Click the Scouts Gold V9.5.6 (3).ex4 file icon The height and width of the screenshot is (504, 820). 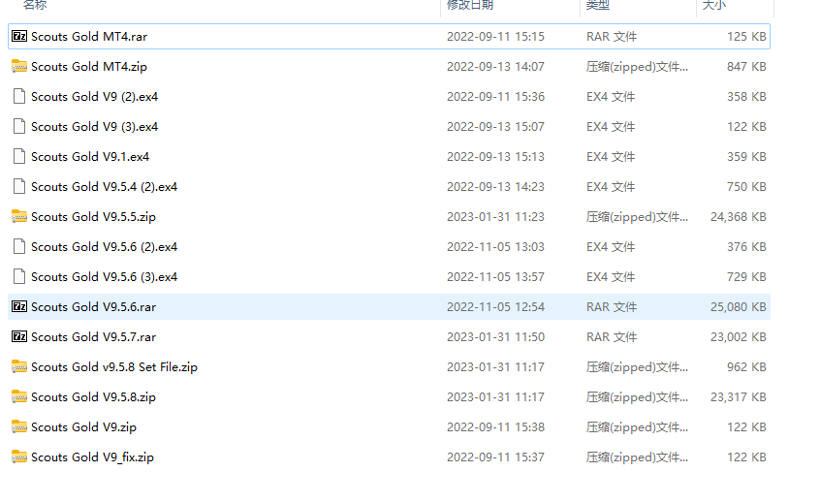tap(19, 276)
